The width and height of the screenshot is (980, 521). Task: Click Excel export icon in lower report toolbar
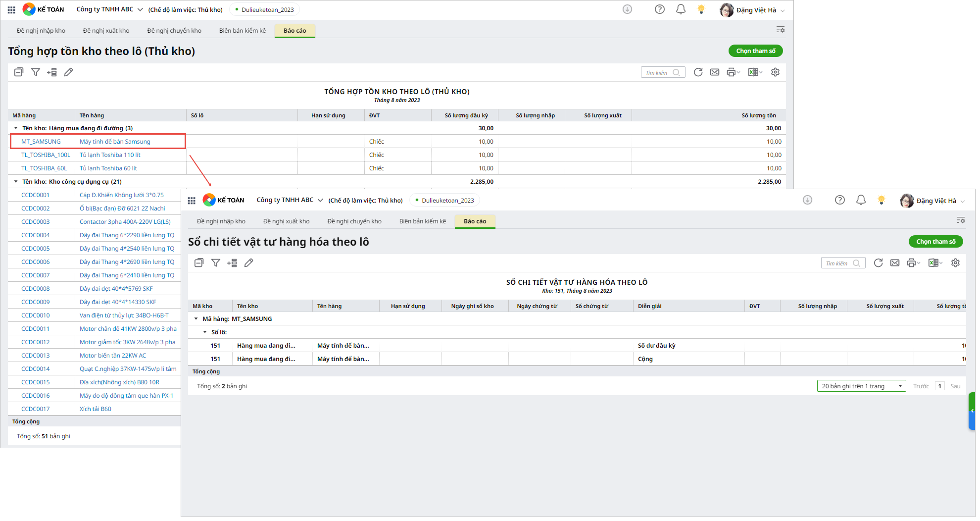tap(933, 263)
